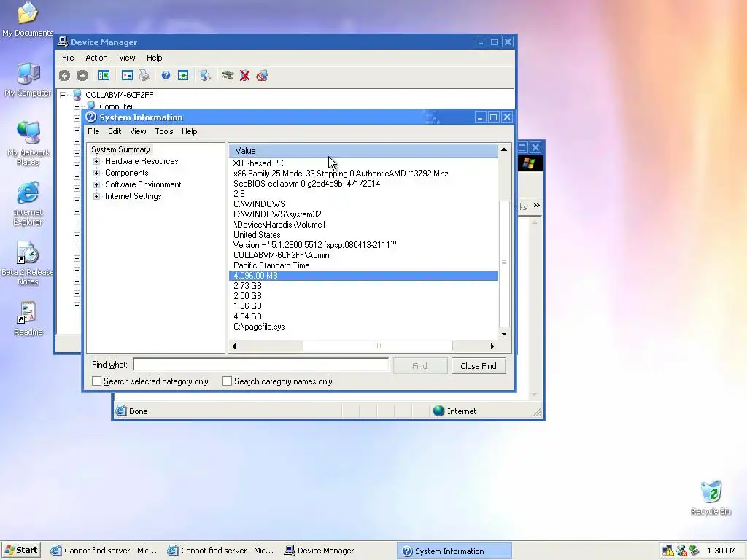747x560 pixels.
Task: Click the greyed-out Find button
Action: point(419,366)
